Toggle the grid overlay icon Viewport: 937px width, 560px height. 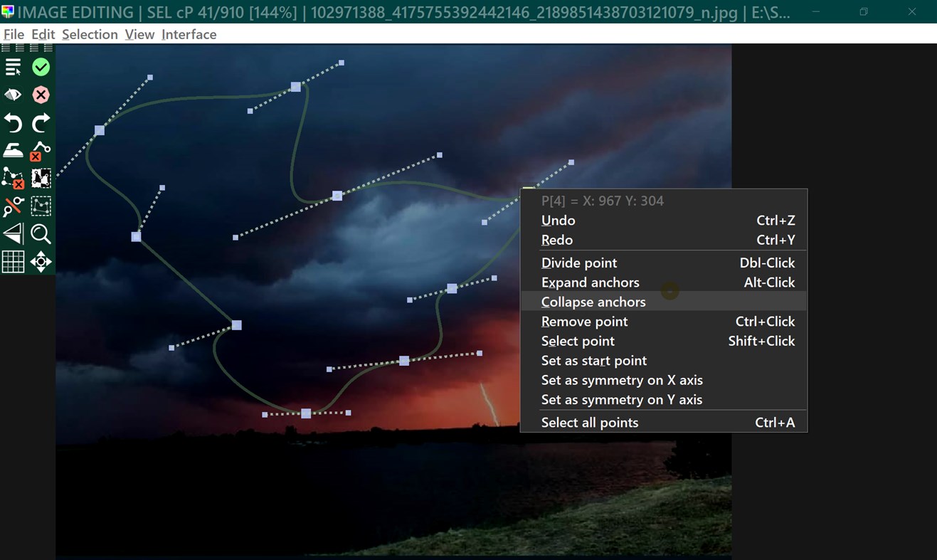click(x=13, y=261)
